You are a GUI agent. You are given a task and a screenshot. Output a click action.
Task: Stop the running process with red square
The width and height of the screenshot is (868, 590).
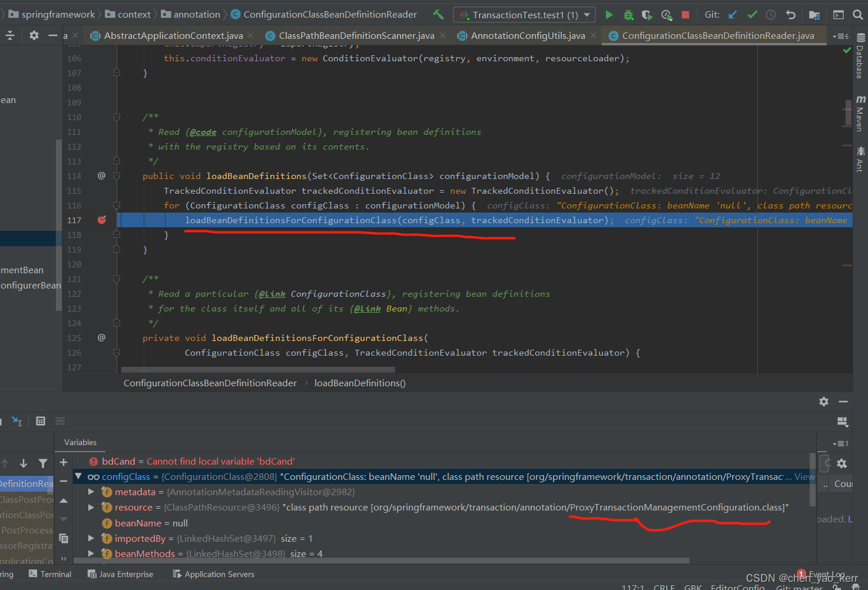pyautogui.click(x=685, y=15)
